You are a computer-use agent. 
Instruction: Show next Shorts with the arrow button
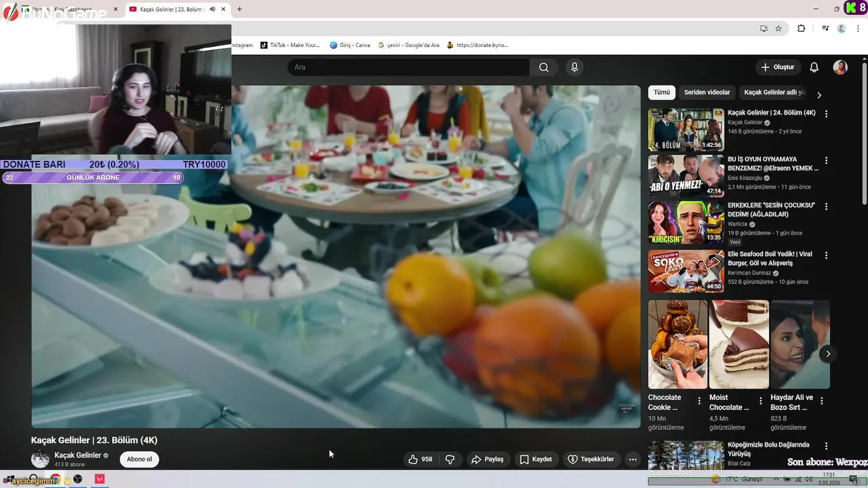(x=828, y=354)
